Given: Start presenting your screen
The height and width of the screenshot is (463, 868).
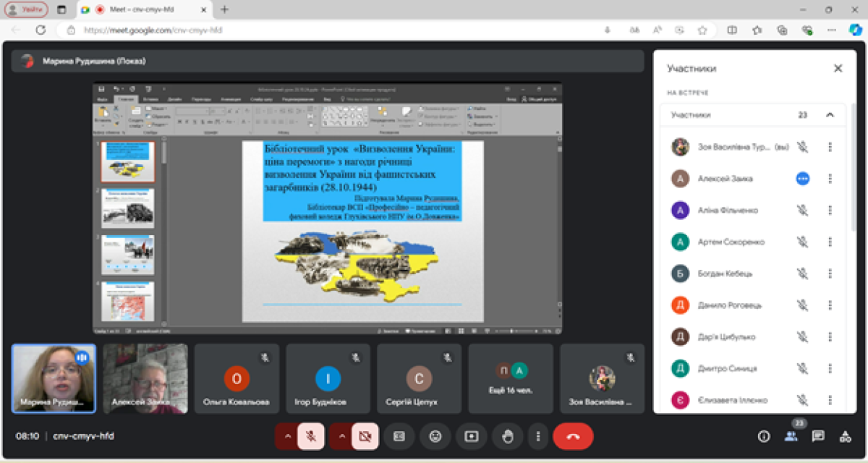Looking at the screenshot, I should coord(472,436).
